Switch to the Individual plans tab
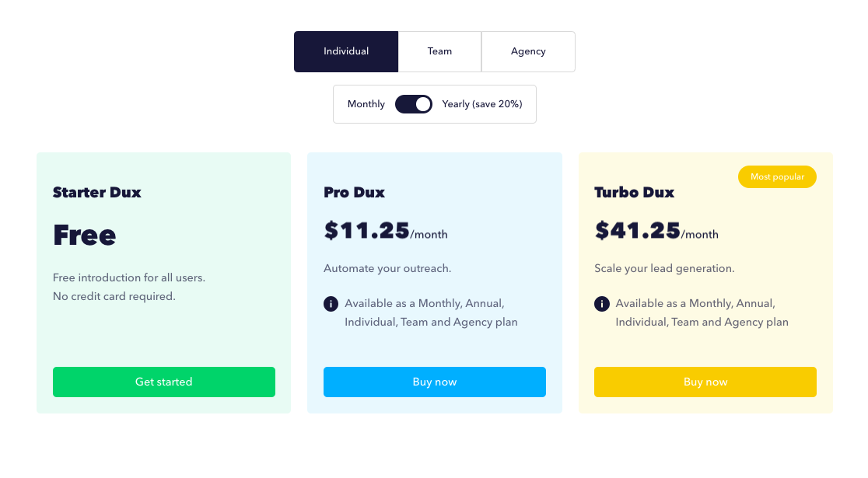Image resolution: width=868 pixels, height=478 pixels. pyautogui.click(x=346, y=51)
